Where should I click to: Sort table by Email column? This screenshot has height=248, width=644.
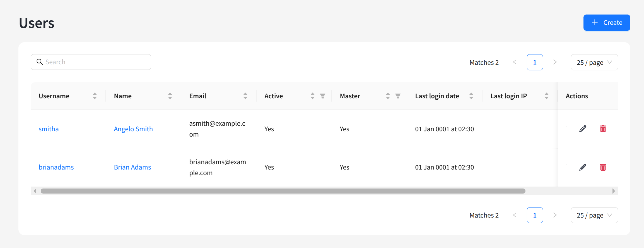pos(245,96)
